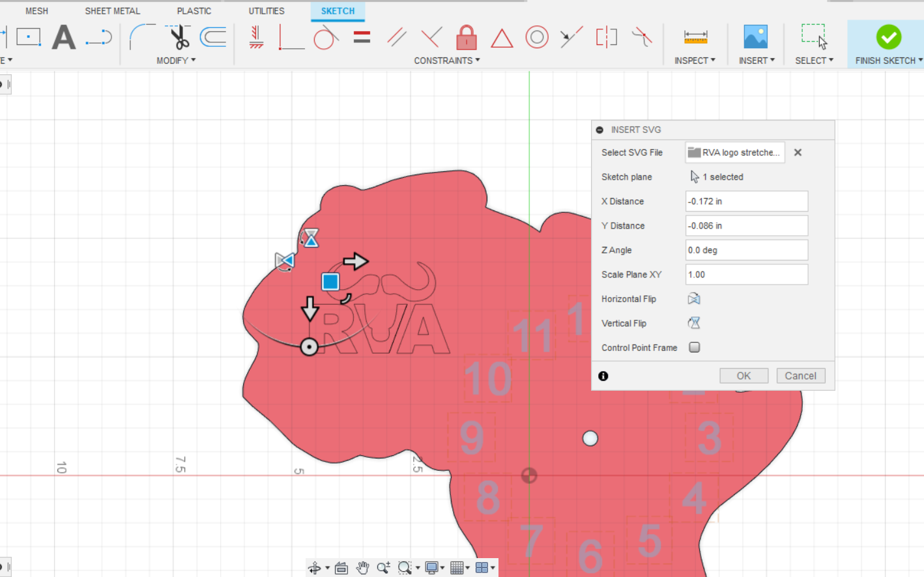
Task: Expand the INSERT dropdown menu
Action: (x=757, y=60)
